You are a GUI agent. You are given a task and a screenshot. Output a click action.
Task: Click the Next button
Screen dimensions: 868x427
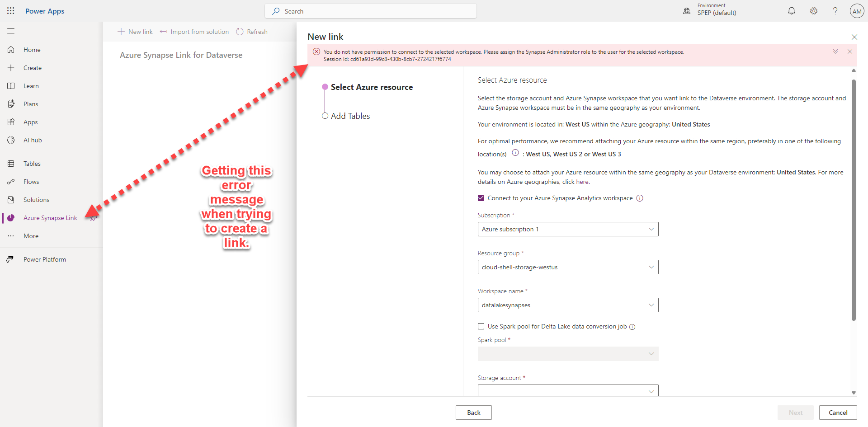click(796, 413)
